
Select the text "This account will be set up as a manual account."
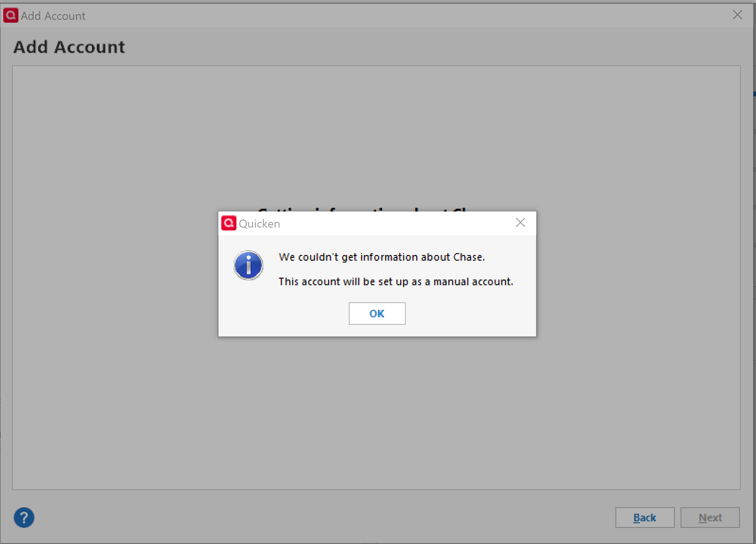(395, 281)
